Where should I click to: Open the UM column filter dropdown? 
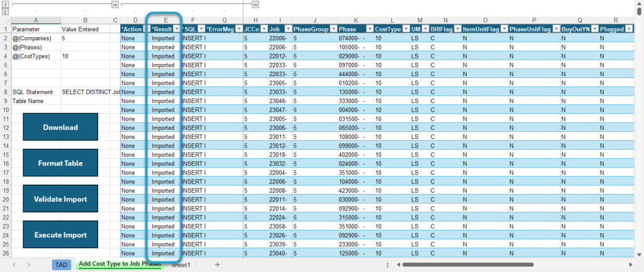tap(425, 29)
